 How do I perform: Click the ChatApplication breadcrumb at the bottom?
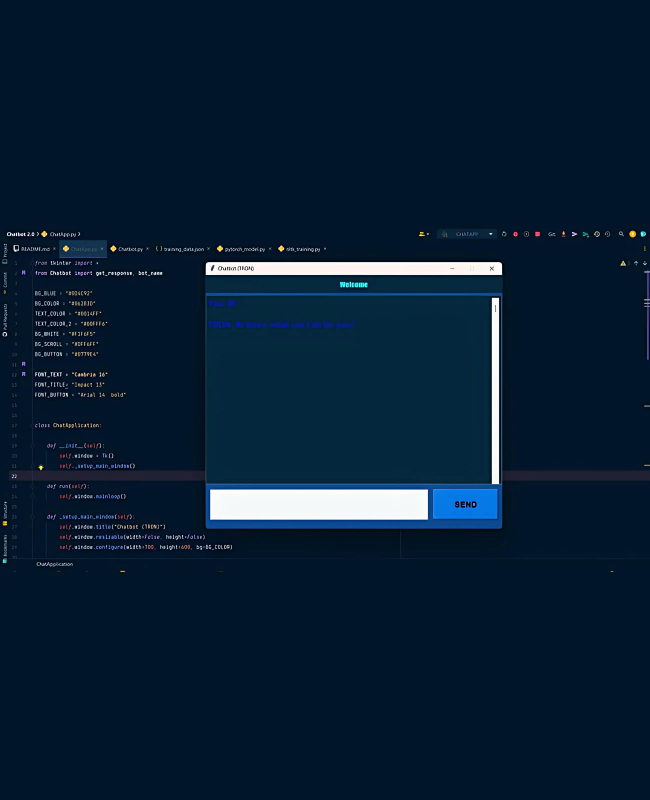tap(55, 564)
